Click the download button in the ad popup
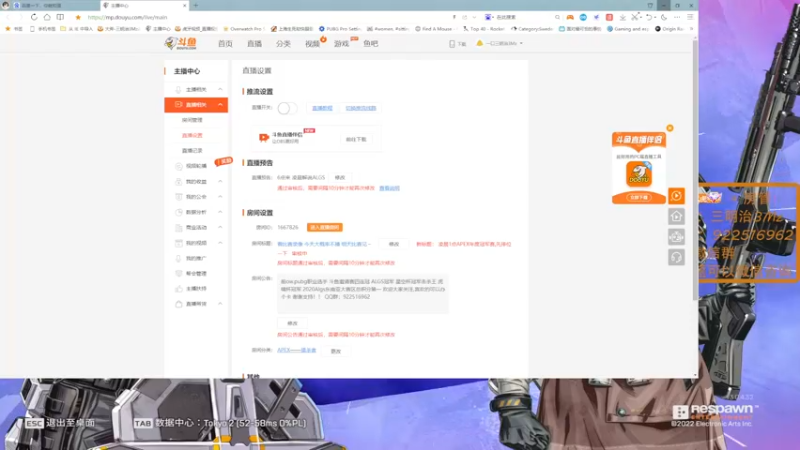This screenshot has height=450, width=800. coord(639,197)
